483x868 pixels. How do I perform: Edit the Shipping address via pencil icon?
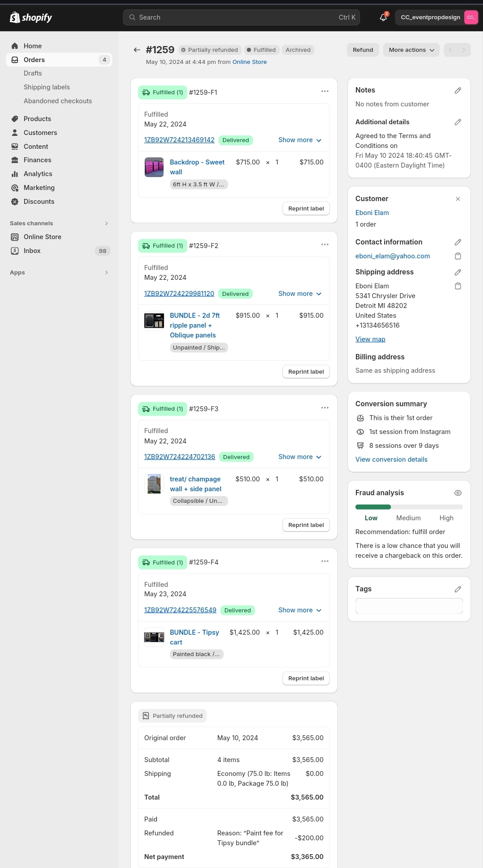(458, 272)
